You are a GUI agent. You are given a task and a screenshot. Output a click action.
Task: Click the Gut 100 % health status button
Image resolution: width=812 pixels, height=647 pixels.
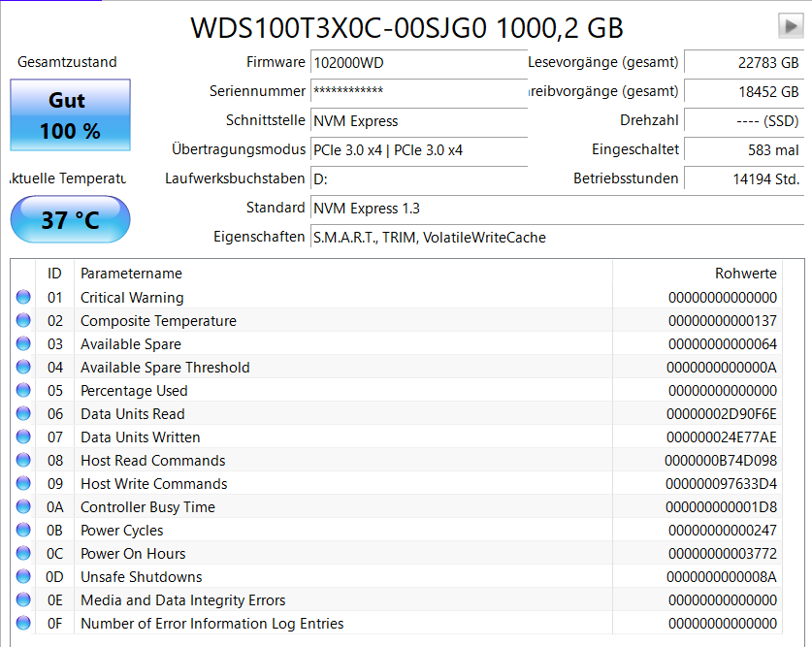(x=71, y=114)
